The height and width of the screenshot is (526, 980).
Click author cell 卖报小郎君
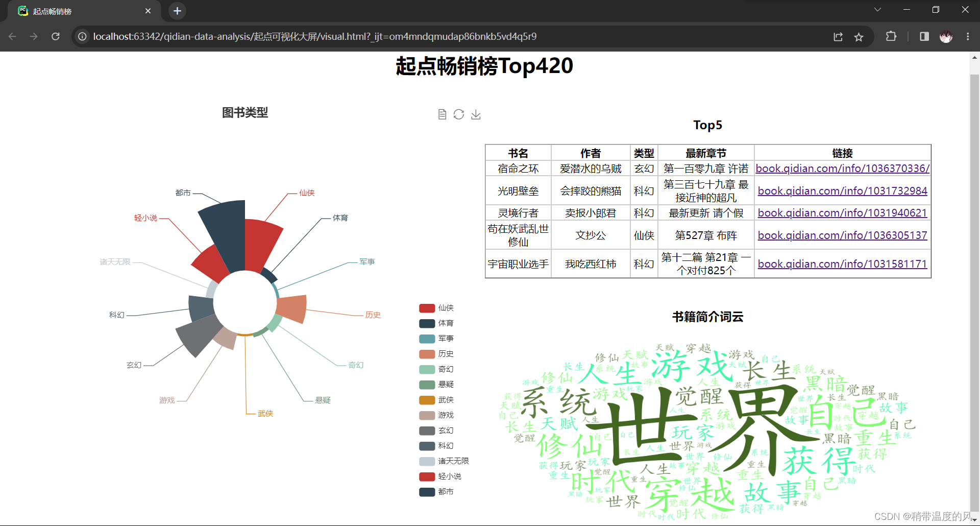coord(591,213)
